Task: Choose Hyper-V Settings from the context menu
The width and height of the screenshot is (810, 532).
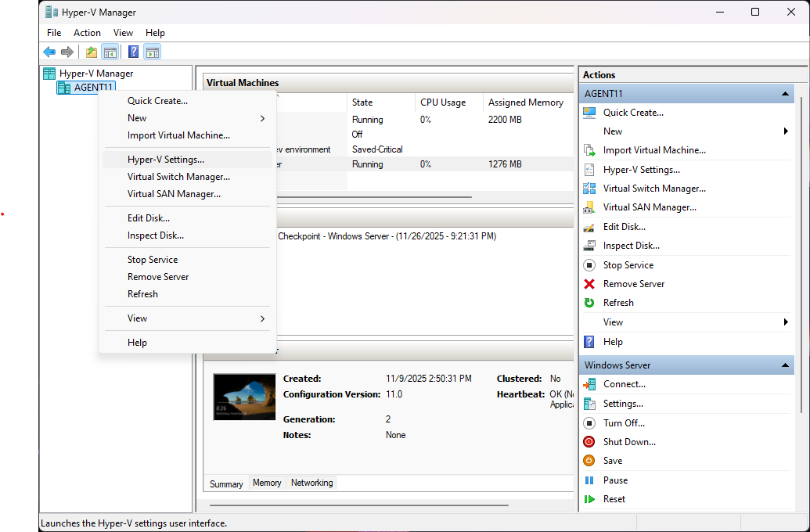Action: [166, 160]
